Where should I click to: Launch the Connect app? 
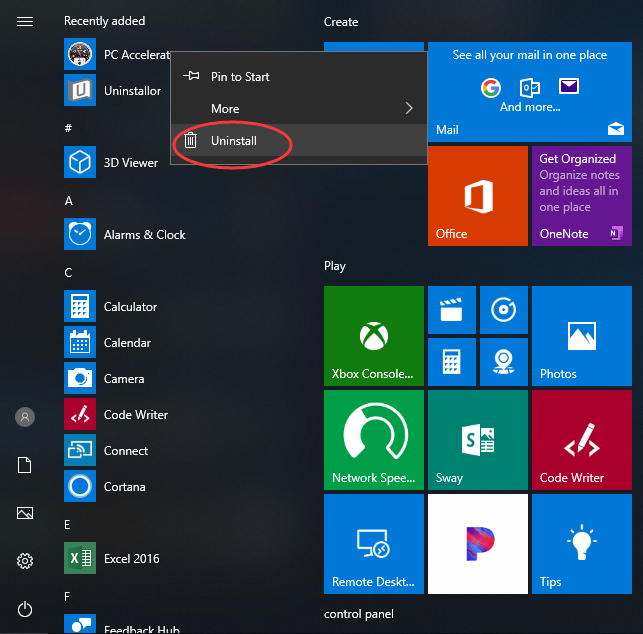pos(106,450)
